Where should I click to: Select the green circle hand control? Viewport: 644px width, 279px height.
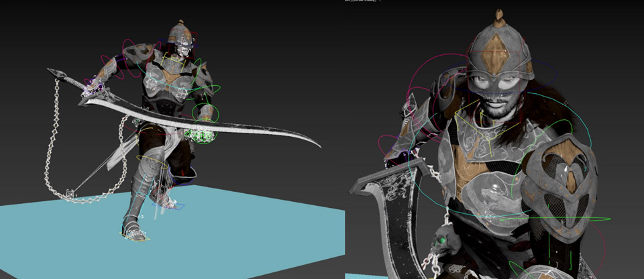[205, 111]
